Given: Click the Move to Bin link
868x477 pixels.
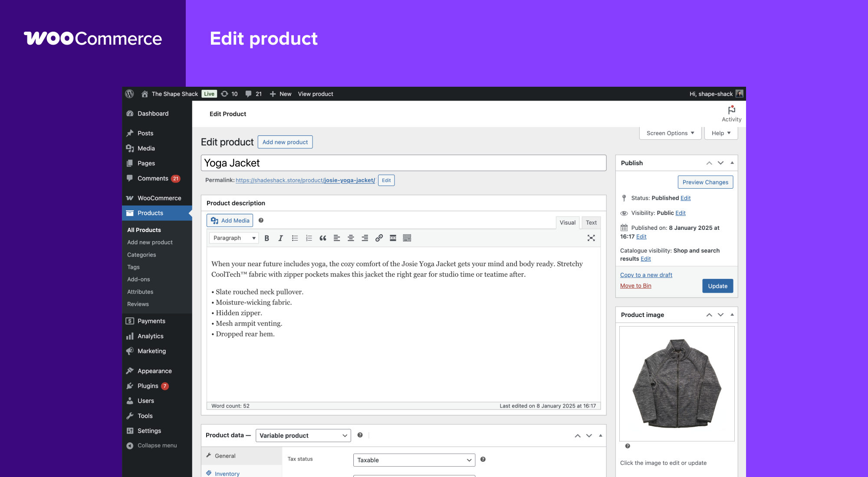Looking at the screenshot, I should pyautogui.click(x=635, y=286).
